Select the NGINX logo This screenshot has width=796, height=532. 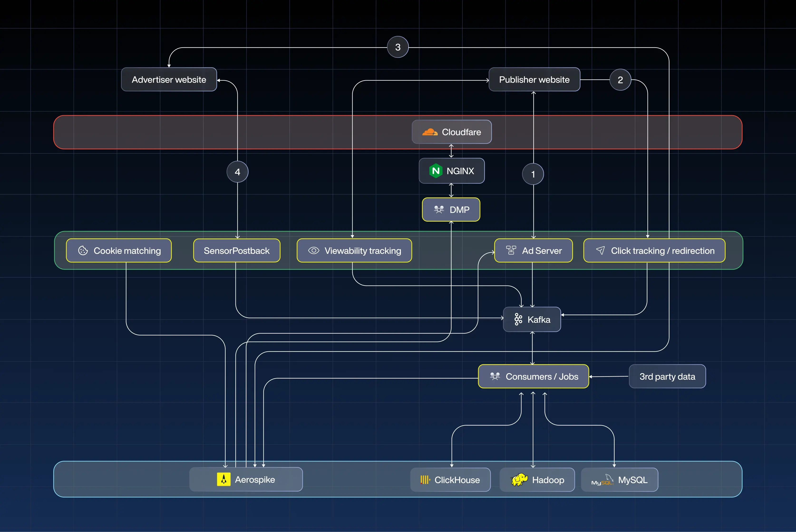point(436,171)
